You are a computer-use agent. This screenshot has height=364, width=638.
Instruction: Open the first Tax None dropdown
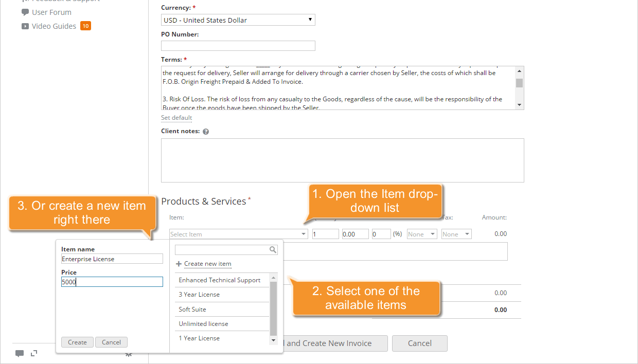(421, 233)
